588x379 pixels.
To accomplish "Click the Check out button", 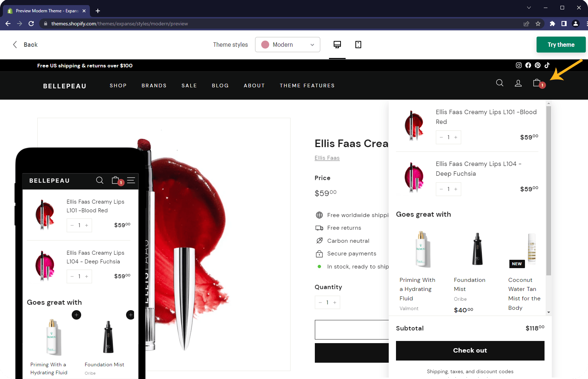I will click(470, 350).
